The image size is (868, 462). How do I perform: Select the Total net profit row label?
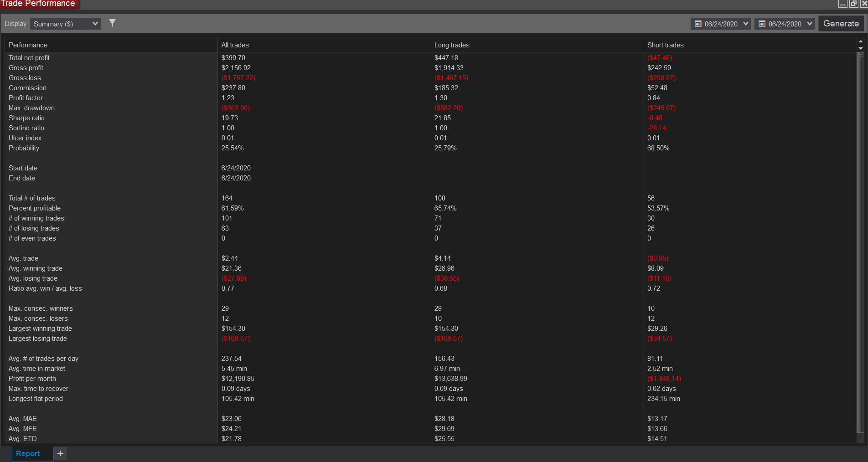(29, 58)
